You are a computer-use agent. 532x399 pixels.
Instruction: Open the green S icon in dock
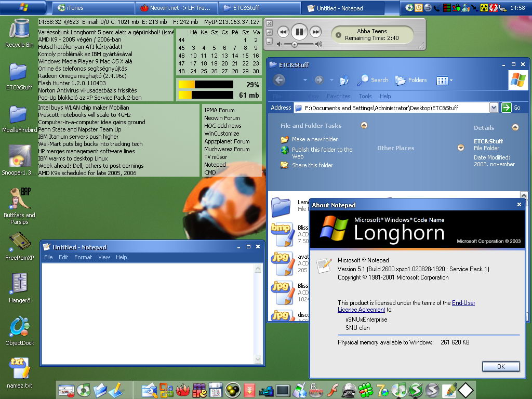click(416, 391)
